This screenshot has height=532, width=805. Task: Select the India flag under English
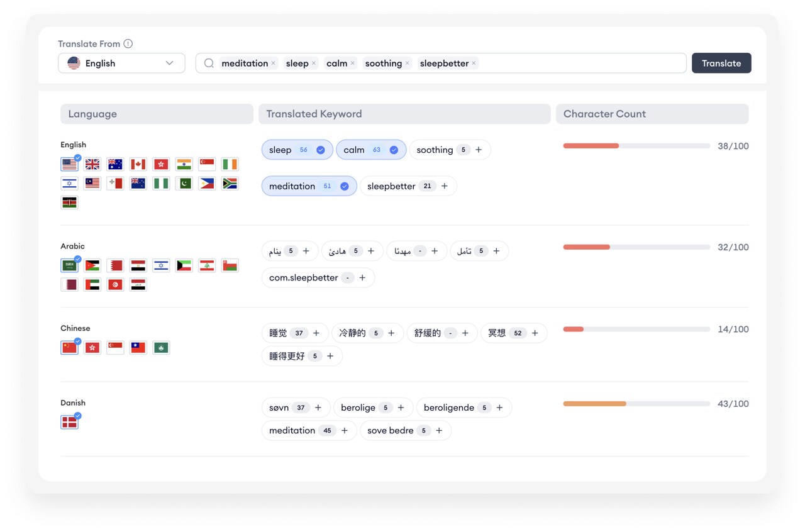tap(184, 164)
